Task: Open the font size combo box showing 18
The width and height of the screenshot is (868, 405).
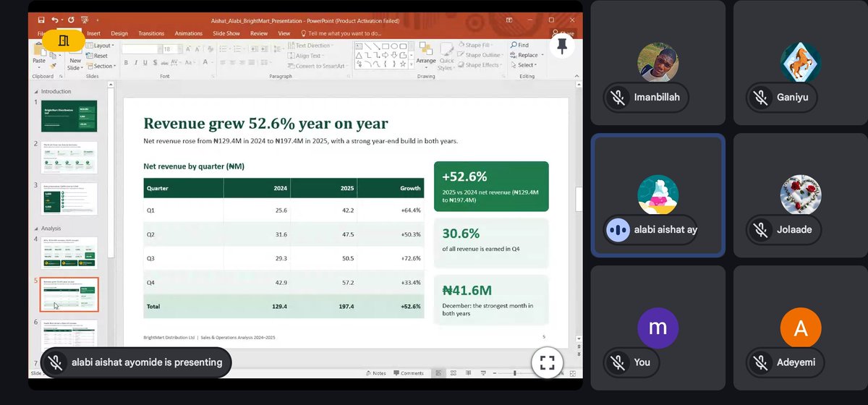Action: pos(172,49)
